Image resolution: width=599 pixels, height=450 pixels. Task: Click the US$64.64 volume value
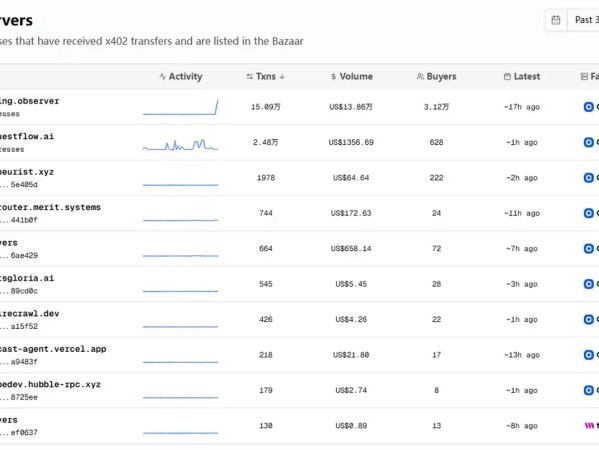[351, 178]
